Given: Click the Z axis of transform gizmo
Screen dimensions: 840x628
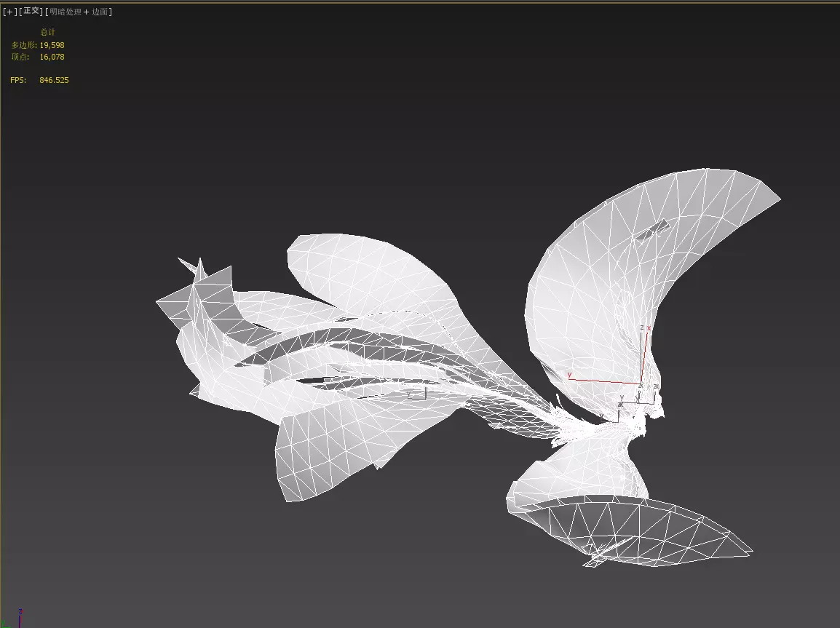Looking at the screenshot, I should [641, 356].
